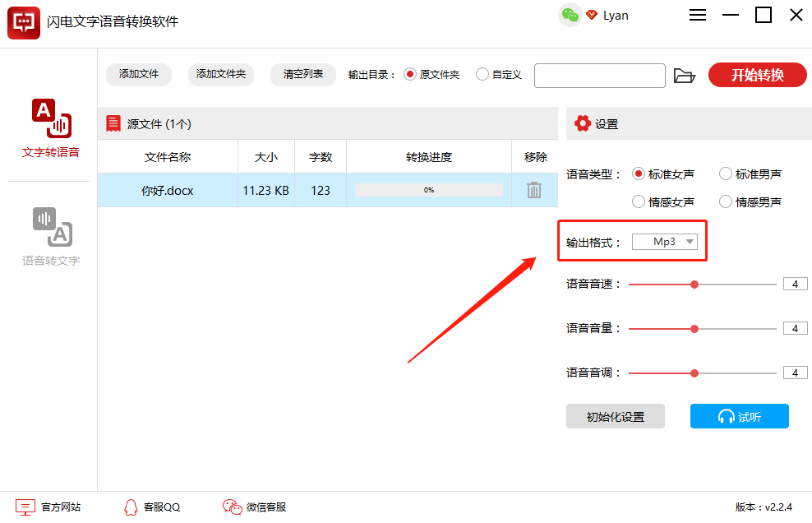The image size is (812, 523).
Task: Remove 你好.docx using trash icon
Action: click(534, 190)
